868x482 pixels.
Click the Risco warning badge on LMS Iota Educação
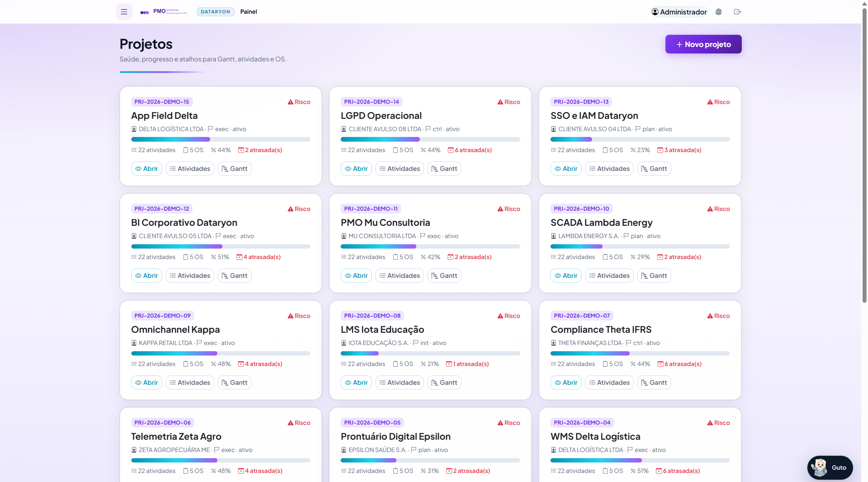[509, 316]
